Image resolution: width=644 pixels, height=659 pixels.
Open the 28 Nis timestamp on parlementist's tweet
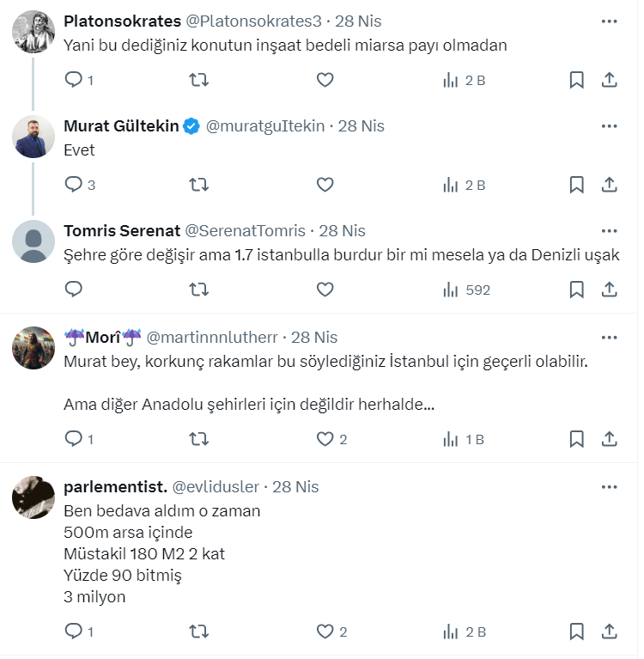(x=295, y=486)
